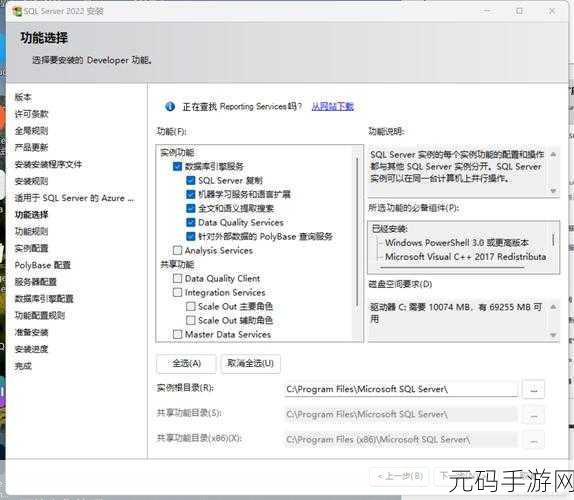
Task: Select the 实例配置 step in the sidebar
Action: coord(31,248)
